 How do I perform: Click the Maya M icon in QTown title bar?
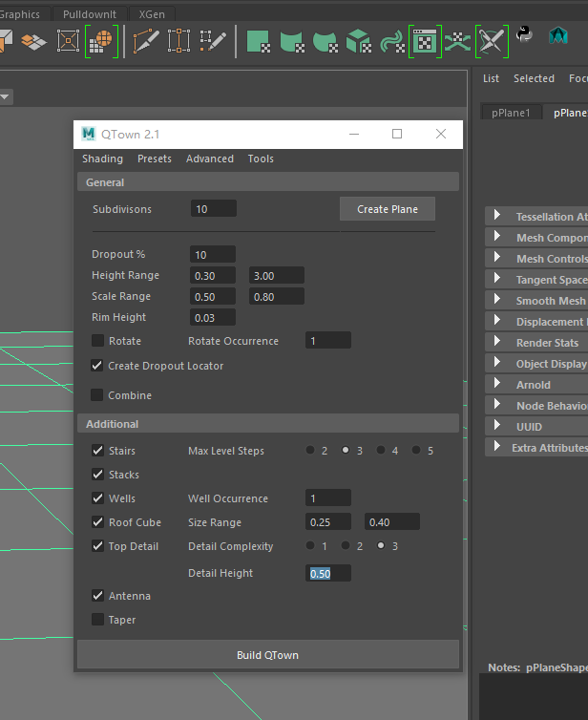(x=88, y=134)
